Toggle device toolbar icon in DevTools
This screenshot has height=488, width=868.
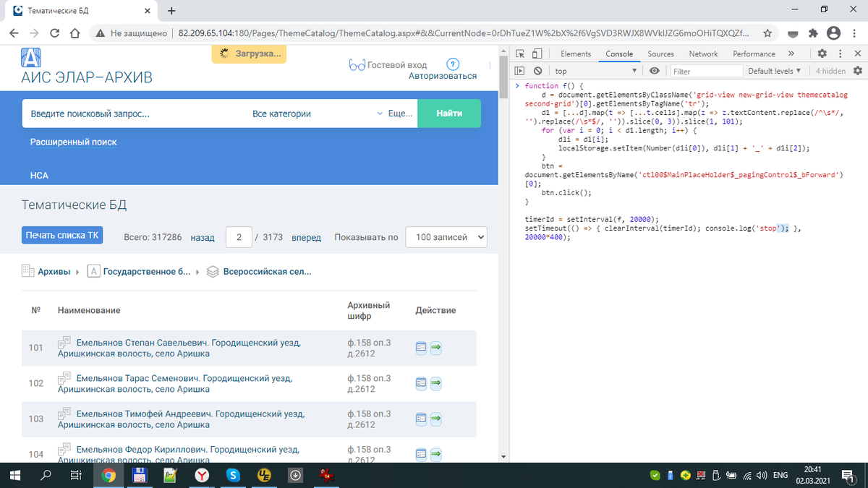pos(537,53)
